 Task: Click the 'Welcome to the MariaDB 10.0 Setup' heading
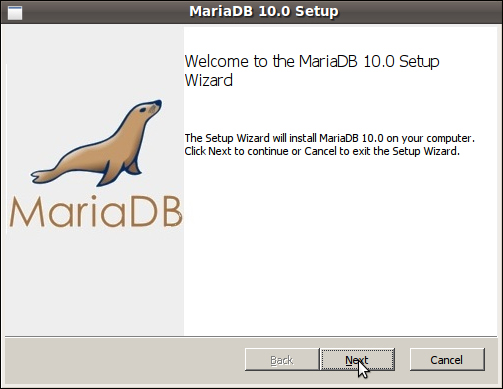(x=312, y=61)
